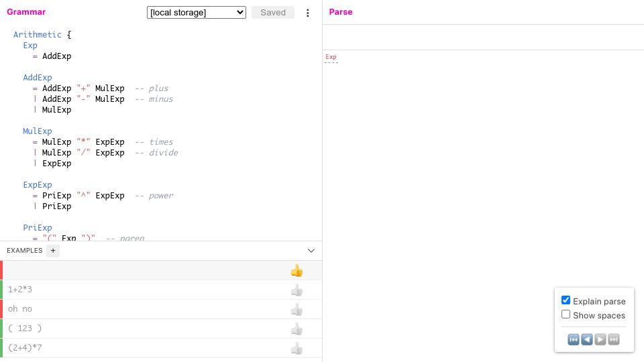The image size is (644, 362).
Task: Click thumbs-up for the (2+4)*7 example
Action: pos(297,349)
